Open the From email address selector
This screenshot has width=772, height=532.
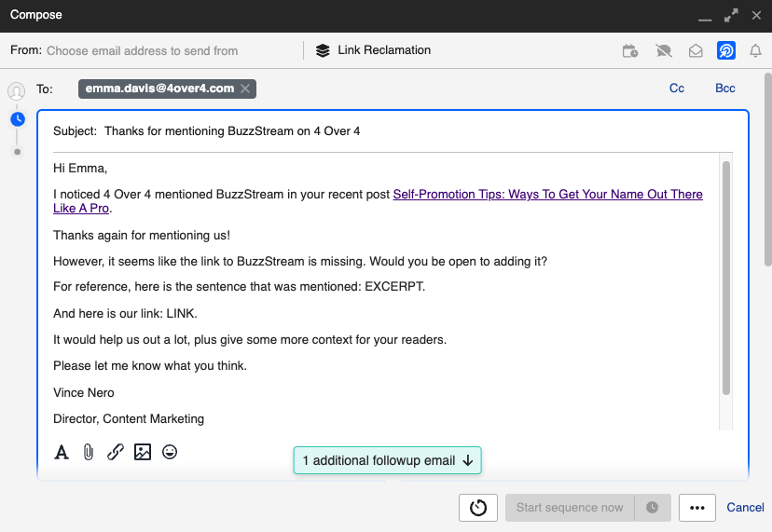(142, 50)
